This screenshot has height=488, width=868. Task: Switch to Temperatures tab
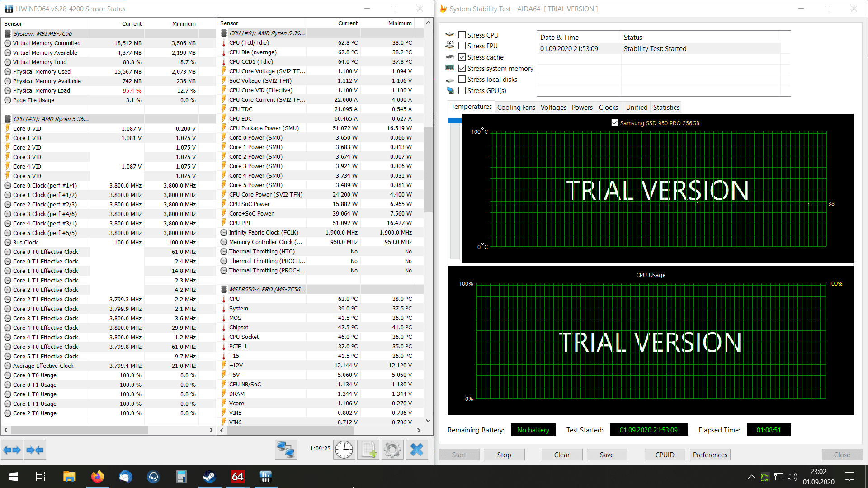pos(472,107)
